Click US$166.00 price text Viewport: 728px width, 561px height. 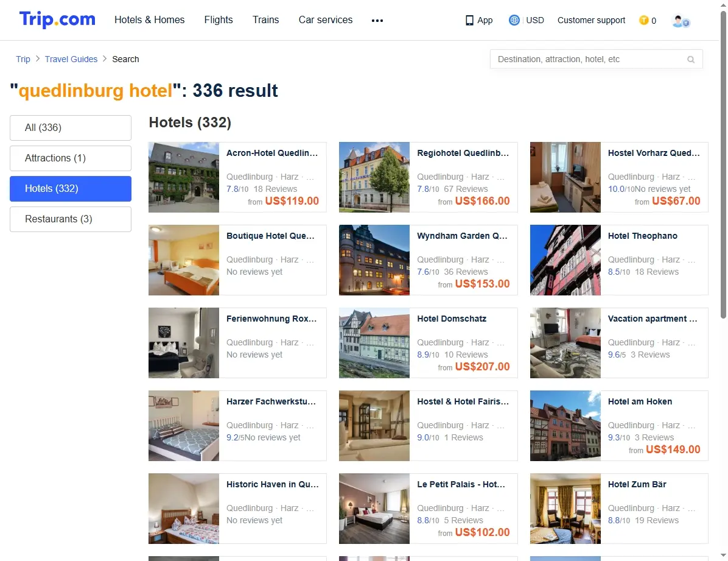point(483,201)
